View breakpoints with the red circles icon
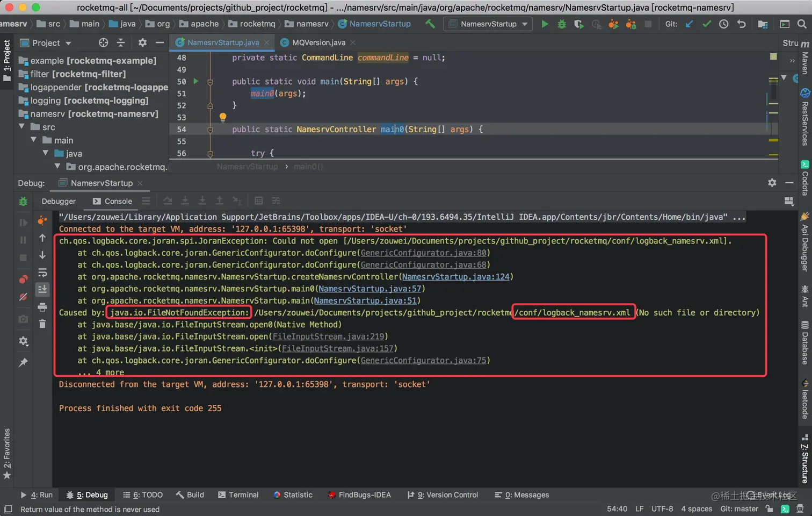 (x=23, y=279)
